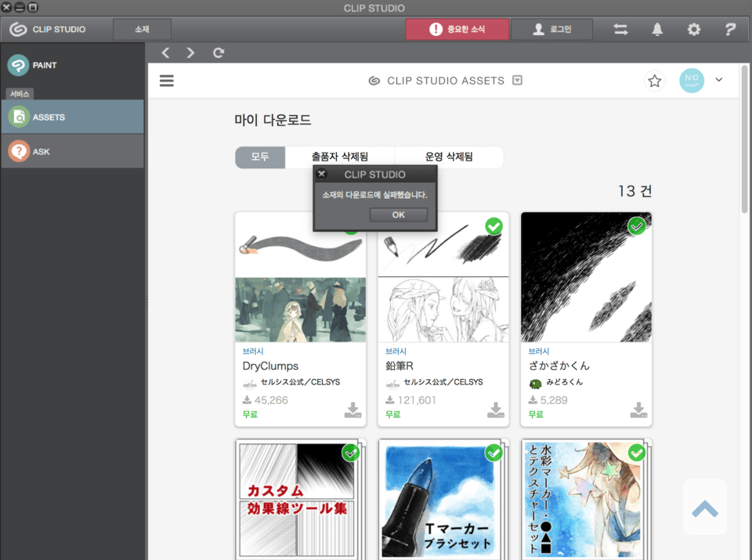Image resolution: width=752 pixels, height=560 pixels.
Task: Open the みどろくん author link
Action: 564,382
